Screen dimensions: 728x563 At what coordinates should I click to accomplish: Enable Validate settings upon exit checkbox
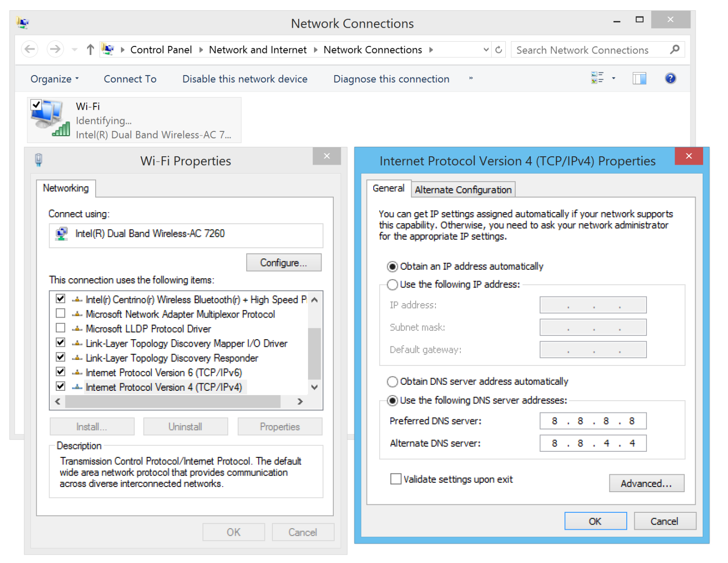(x=396, y=479)
